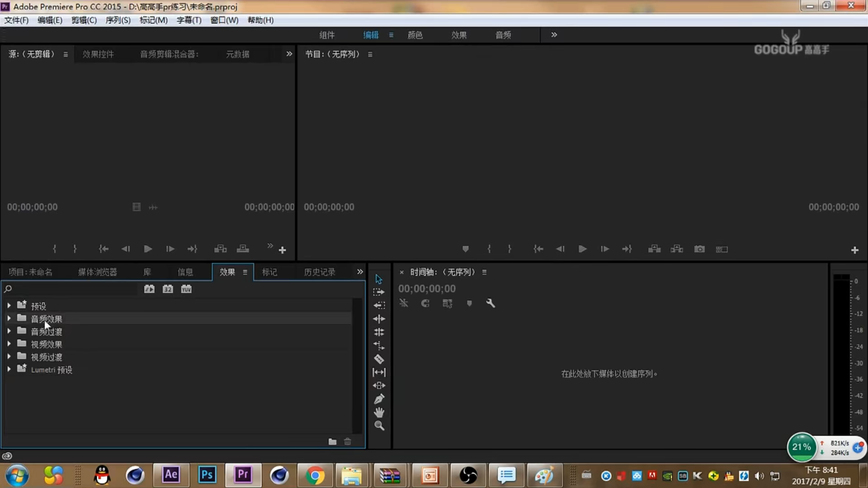Expand the 视频效果 folder
Viewport: 868px width, 488px height.
(x=9, y=343)
